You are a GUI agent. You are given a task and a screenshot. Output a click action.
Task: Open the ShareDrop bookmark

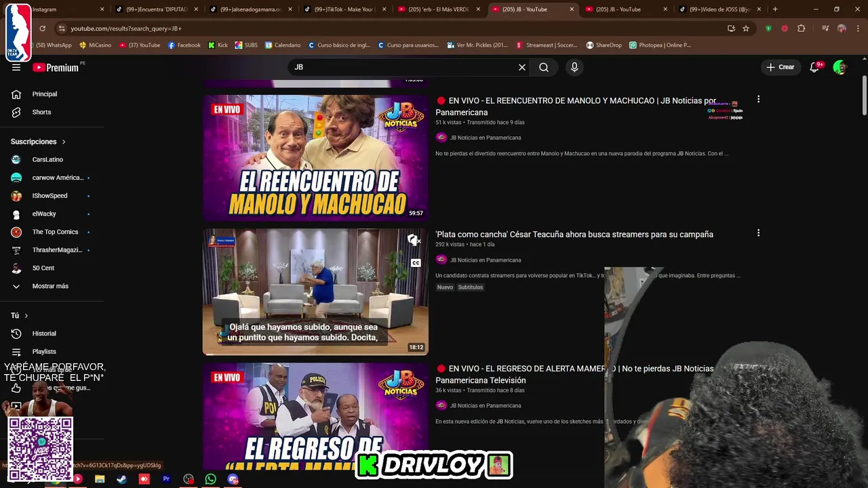604,45
